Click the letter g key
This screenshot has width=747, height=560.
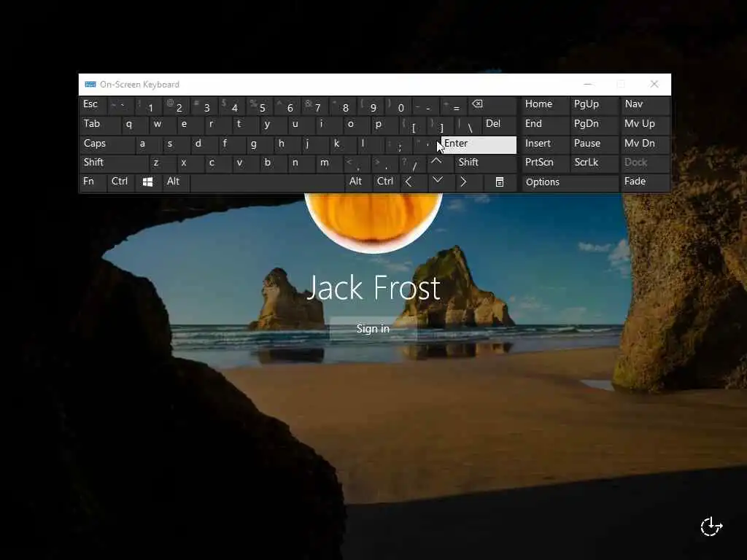coord(259,144)
